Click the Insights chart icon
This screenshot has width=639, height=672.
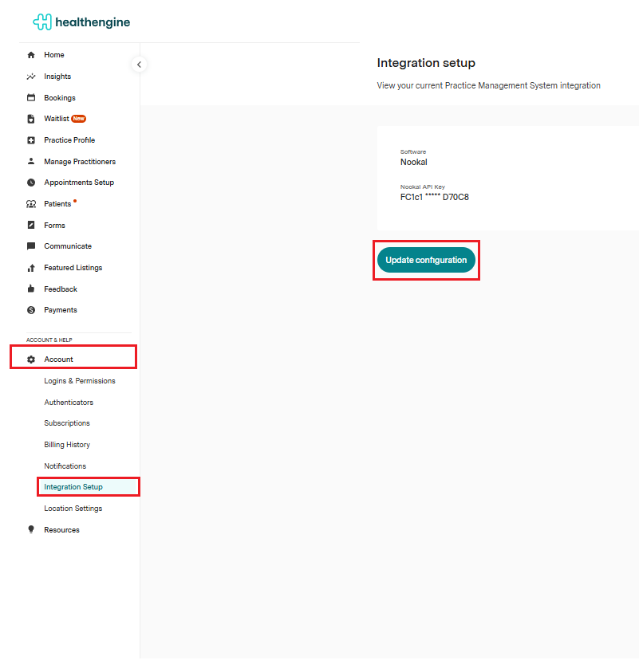[x=31, y=77]
